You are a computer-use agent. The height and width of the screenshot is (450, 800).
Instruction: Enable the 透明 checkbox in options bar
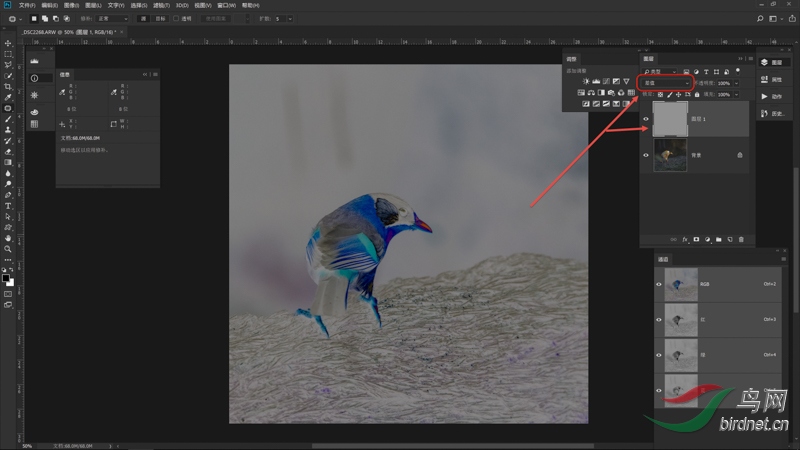(177, 18)
